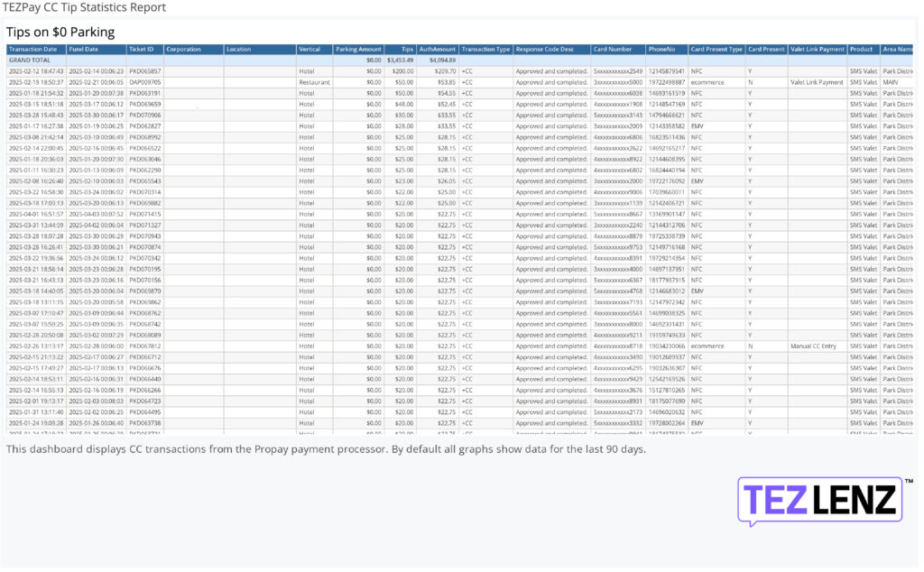Select transaction date 2025-02-12 18:47:43

[x=36, y=71]
